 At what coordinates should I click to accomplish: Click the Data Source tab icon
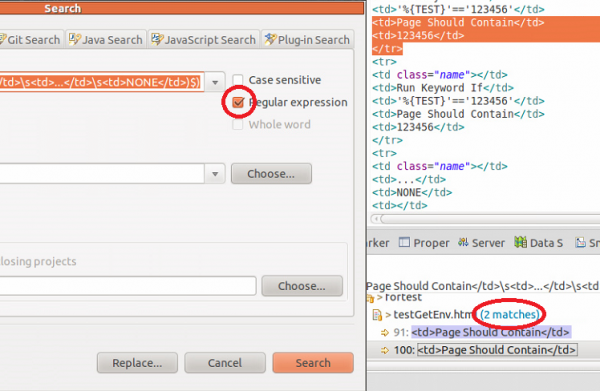520,242
